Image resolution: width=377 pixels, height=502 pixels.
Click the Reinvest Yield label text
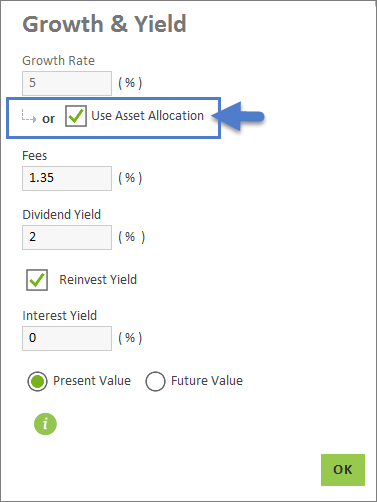pyautogui.click(x=98, y=279)
